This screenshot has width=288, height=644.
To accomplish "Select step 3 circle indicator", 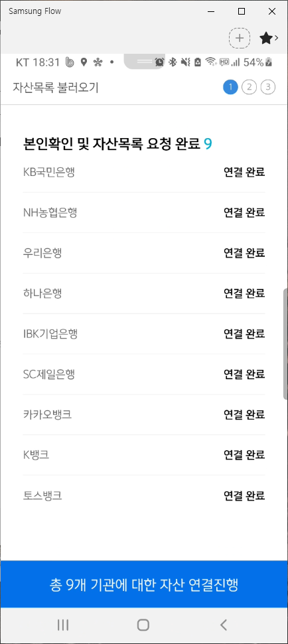I will pos(268,87).
